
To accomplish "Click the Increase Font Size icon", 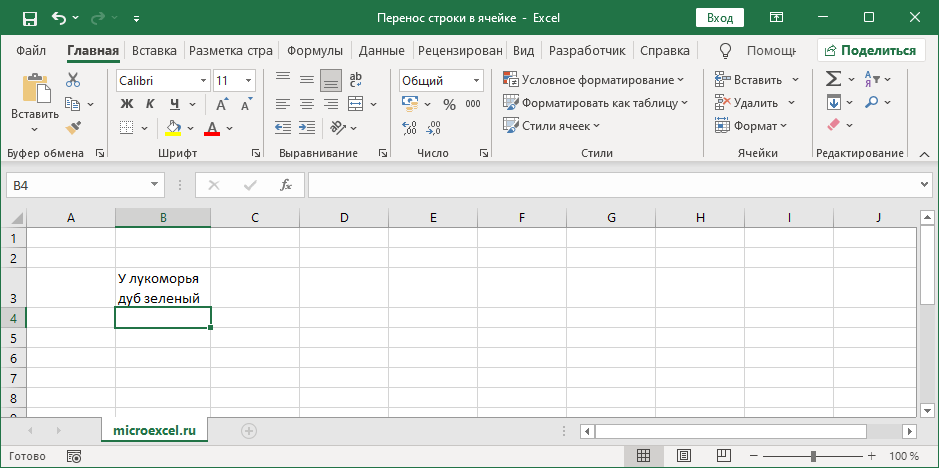I will point(247,80).
